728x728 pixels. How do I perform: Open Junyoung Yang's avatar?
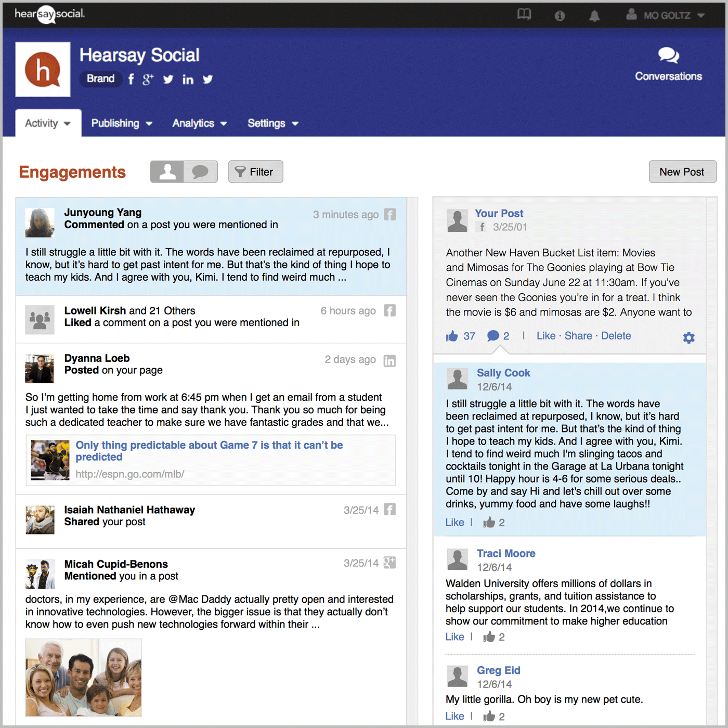[x=40, y=223]
